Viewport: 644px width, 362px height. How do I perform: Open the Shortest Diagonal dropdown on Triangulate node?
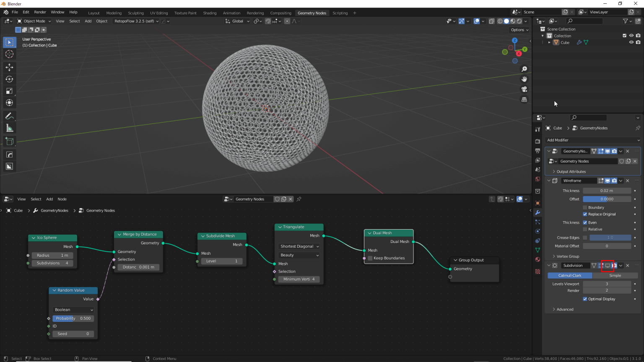coord(299,246)
